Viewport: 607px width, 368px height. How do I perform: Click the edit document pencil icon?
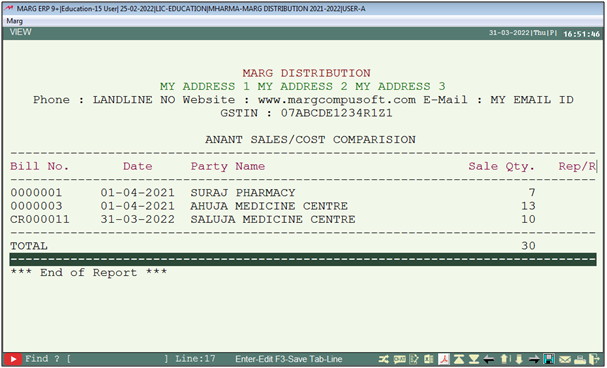(414, 359)
